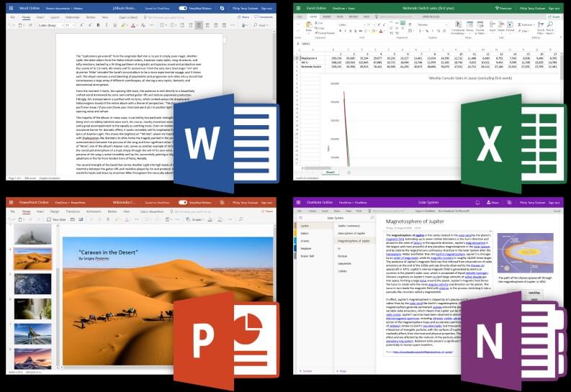
Task: Click Format as Table in Excel ribbon
Action: pos(480,27)
